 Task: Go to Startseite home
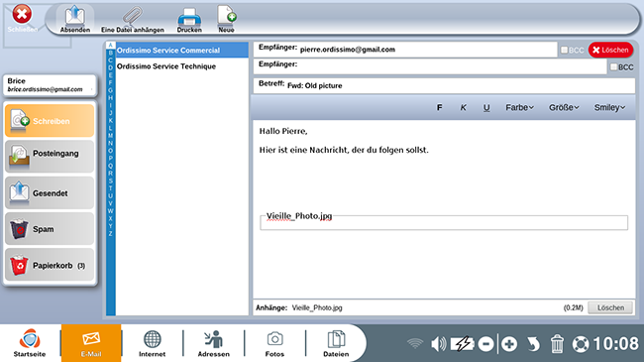30,343
